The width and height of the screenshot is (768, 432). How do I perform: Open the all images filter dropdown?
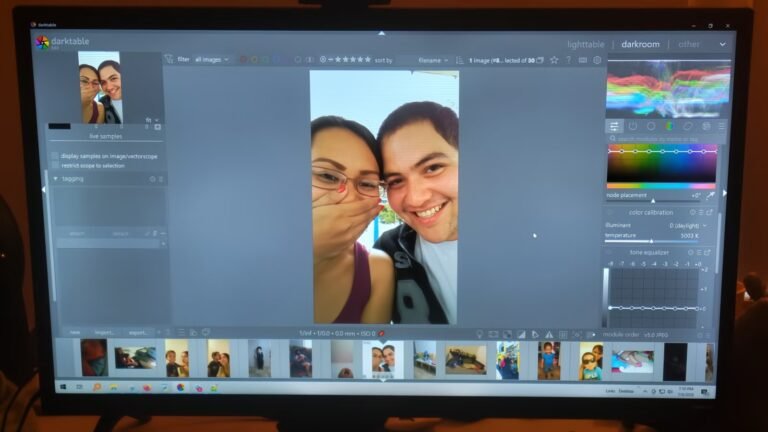pyautogui.click(x=212, y=60)
